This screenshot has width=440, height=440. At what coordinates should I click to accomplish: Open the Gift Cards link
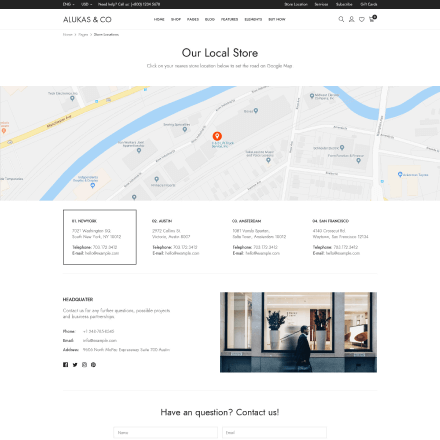[369, 4]
